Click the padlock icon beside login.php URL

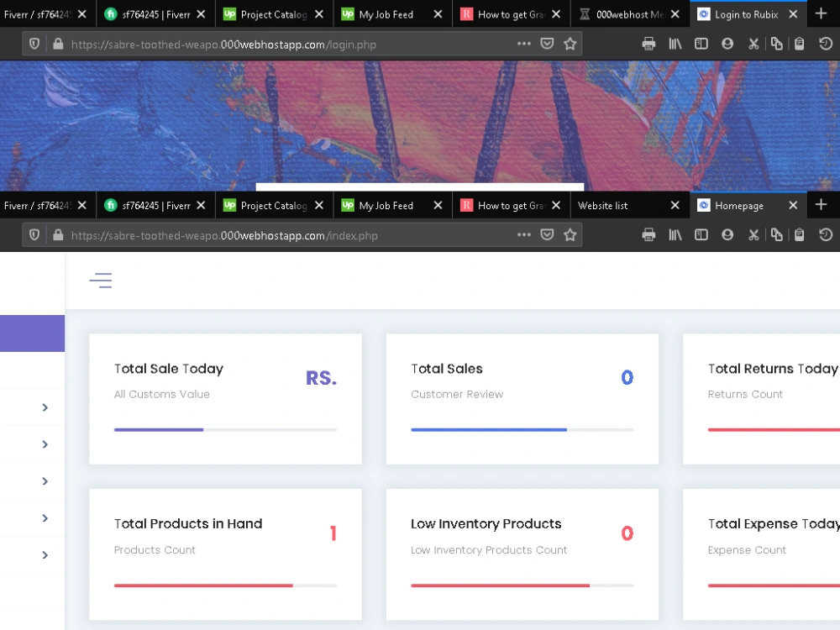(x=58, y=44)
